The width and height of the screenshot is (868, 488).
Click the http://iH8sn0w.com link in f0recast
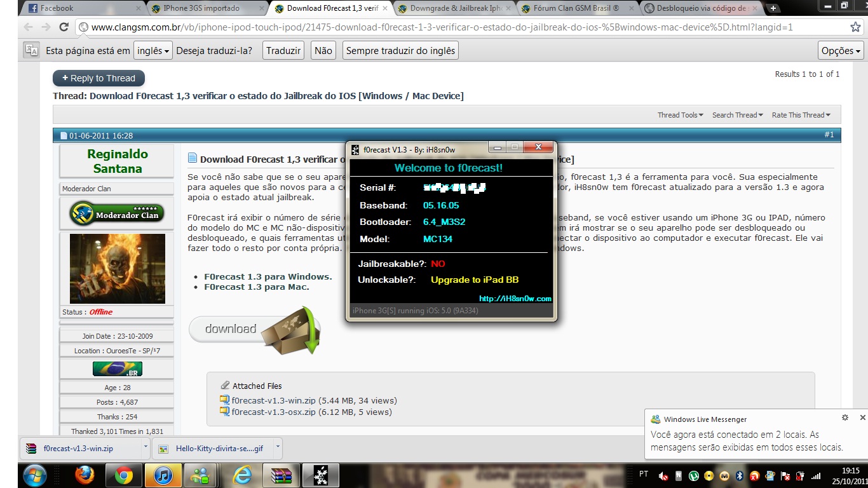click(515, 299)
